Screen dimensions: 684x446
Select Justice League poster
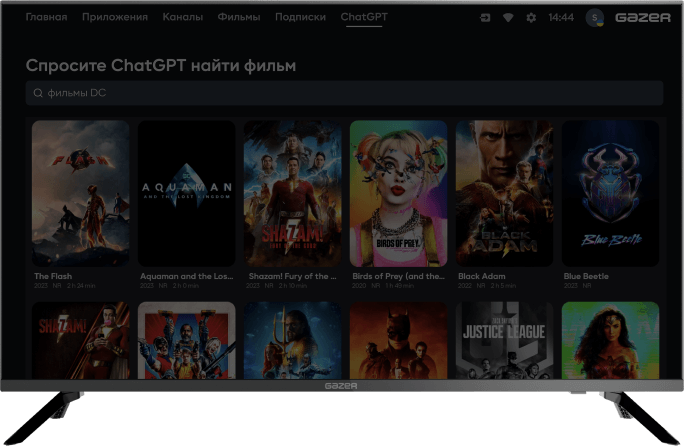click(504, 340)
